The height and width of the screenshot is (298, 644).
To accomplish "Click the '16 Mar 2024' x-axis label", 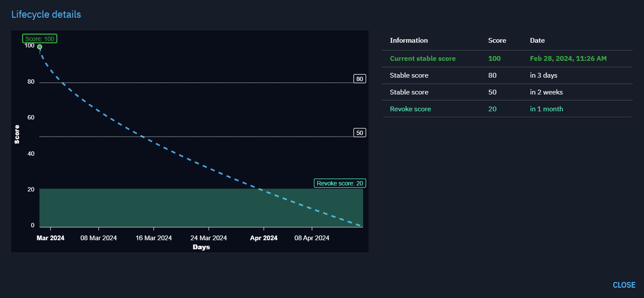I will [x=154, y=238].
